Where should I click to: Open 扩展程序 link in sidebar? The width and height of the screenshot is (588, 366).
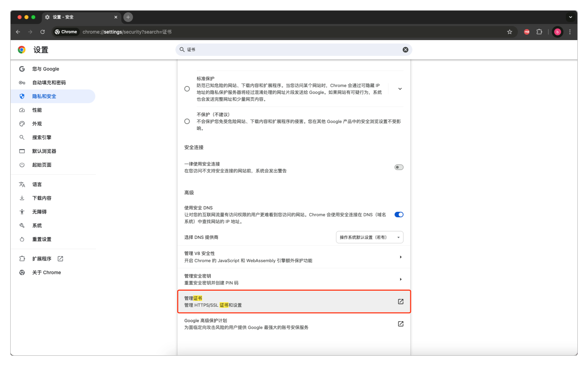coord(53,259)
